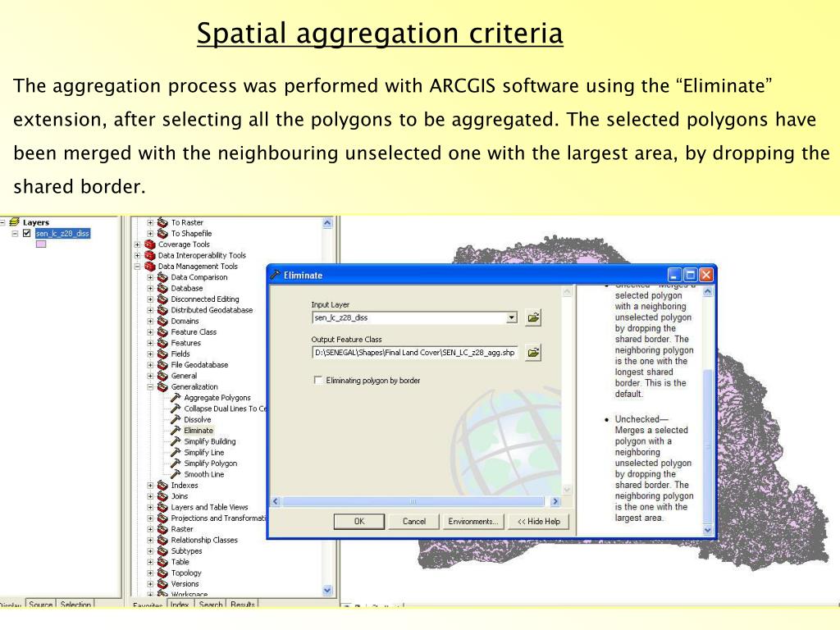The height and width of the screenshot is (630, 840).
Task: Open the Dissolve tool
Action: [197, 419]
